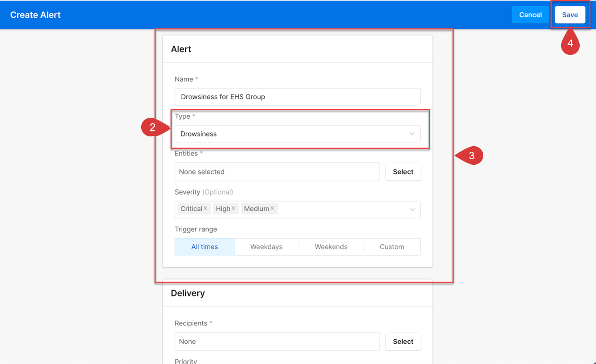
Task: Click Select button next to Entities
Action: pyautogui.click(x=403, y=172)
